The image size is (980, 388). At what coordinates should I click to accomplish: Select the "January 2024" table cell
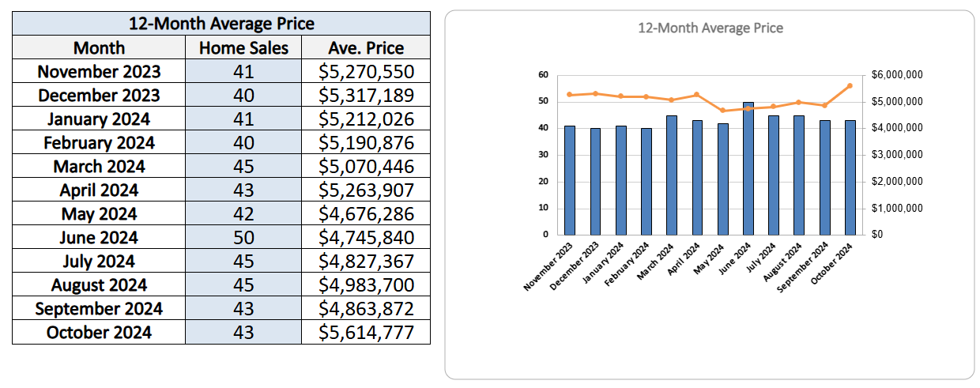coord(99,119)
